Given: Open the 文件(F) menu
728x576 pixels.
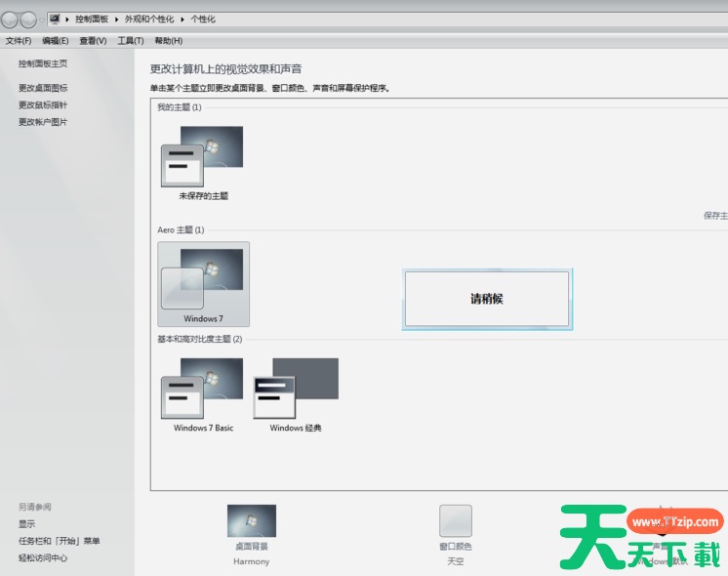Looking at the screenshot, I should 19,41.
